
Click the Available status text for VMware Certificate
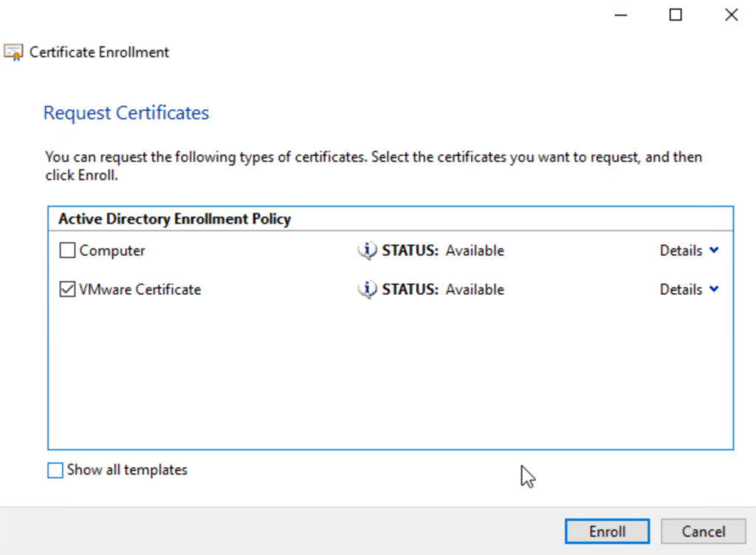(475, 290)
